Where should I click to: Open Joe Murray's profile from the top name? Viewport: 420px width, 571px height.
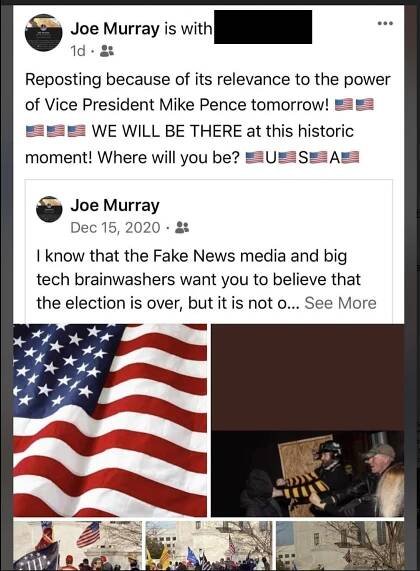[x=115, y=29]
